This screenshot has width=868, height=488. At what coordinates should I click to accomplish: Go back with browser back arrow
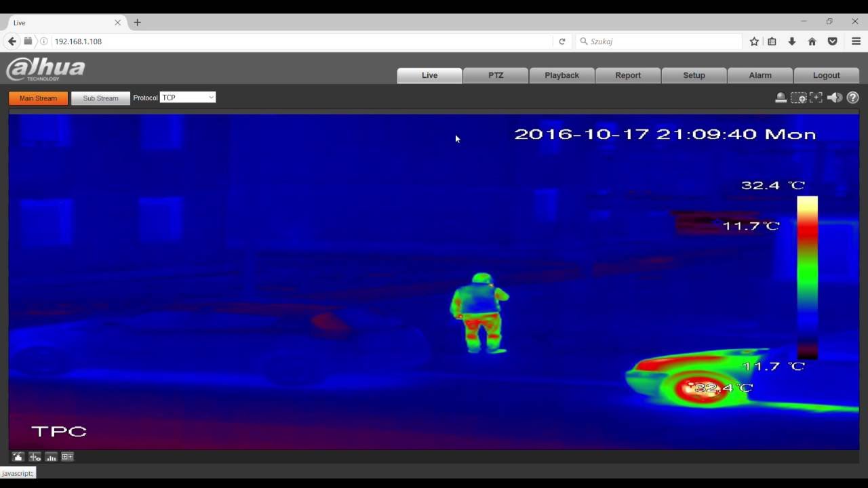12,41
